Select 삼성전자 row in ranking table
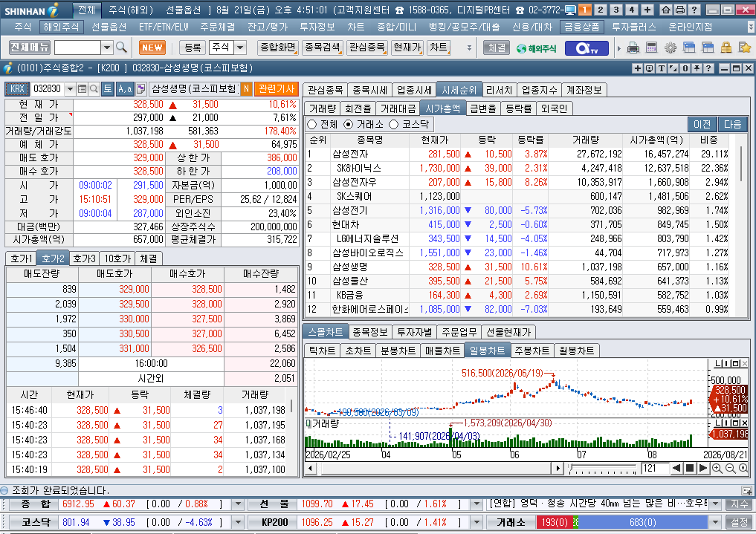The height and width of the screenshot is (534, 756). point(519,154)
